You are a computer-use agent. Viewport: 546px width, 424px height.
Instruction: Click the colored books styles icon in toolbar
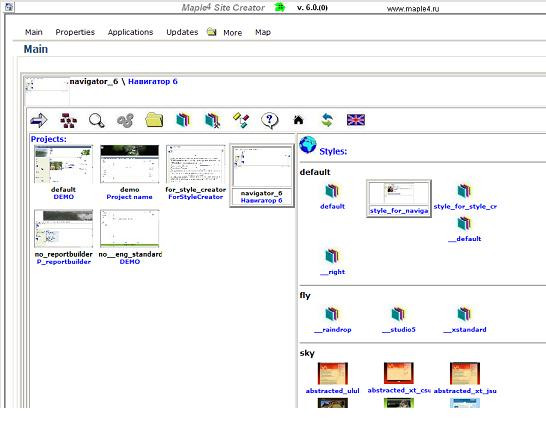184,120
